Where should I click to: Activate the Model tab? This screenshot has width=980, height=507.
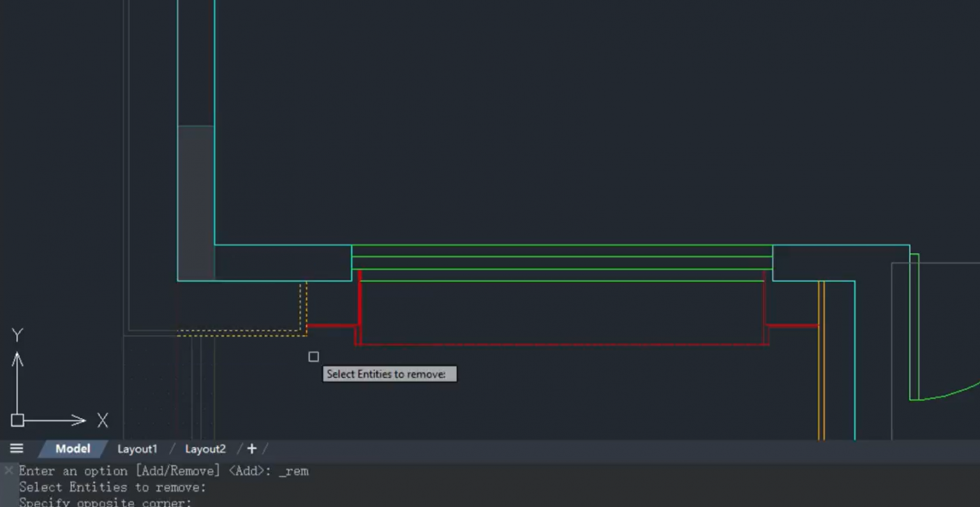pos(72,449)
